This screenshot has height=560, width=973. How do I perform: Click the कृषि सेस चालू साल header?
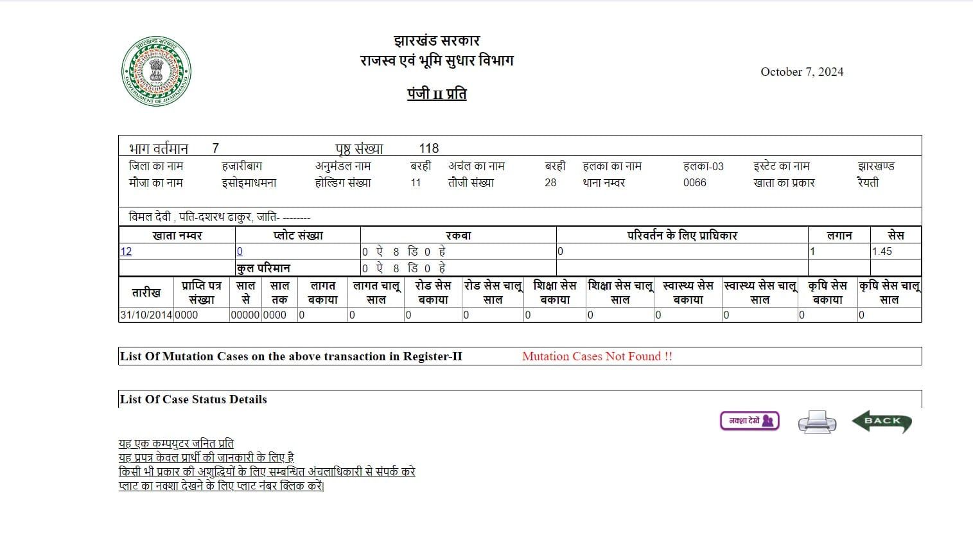890,292
